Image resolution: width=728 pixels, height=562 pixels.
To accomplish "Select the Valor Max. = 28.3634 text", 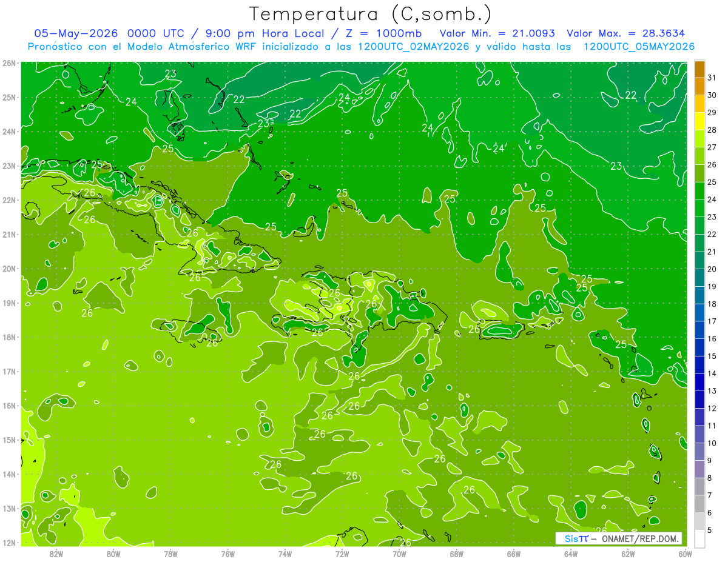I will [626, 33].
